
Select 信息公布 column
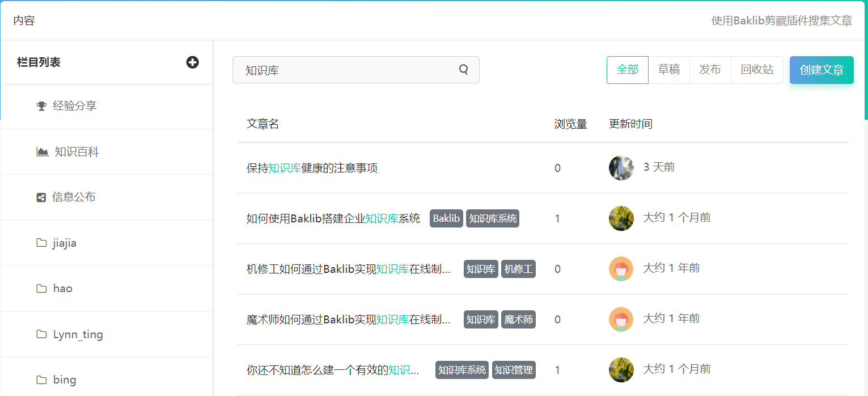107,197
